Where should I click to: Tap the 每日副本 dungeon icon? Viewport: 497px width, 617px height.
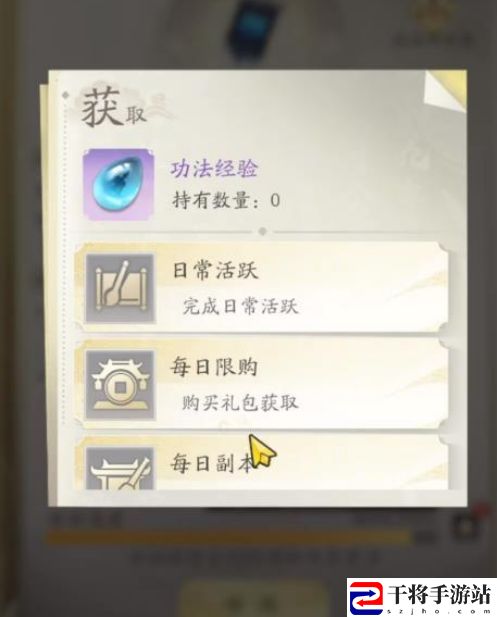[120, 468]
